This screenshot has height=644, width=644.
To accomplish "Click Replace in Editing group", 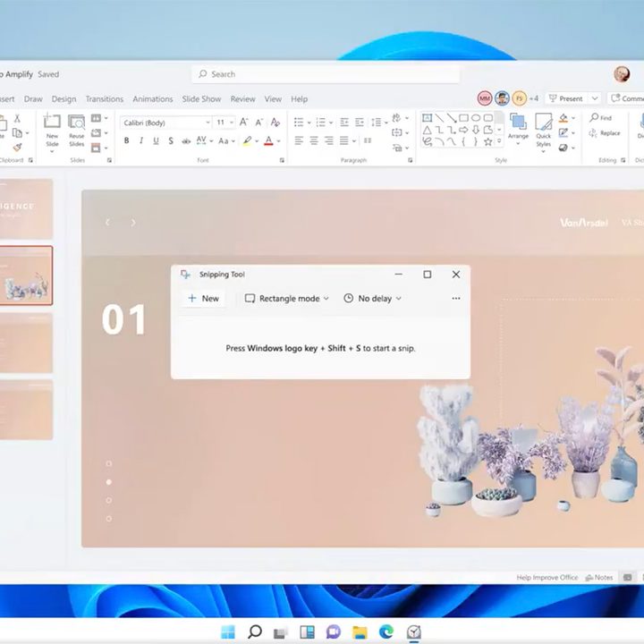I will 605,133.
